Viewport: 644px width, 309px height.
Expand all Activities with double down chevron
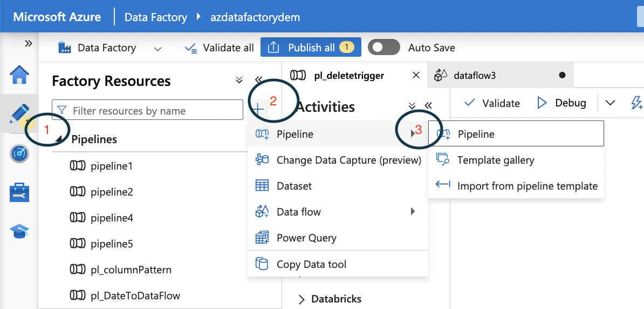point(413,106)
